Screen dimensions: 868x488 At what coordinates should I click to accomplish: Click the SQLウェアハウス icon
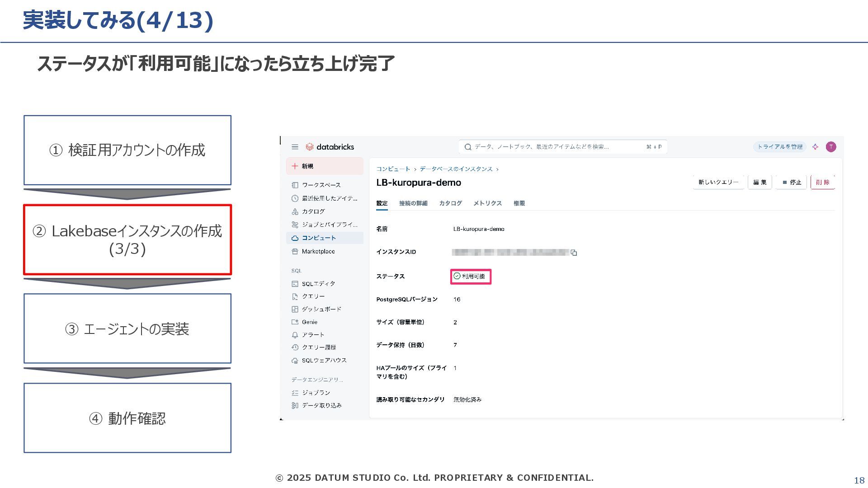coord(295,361)
